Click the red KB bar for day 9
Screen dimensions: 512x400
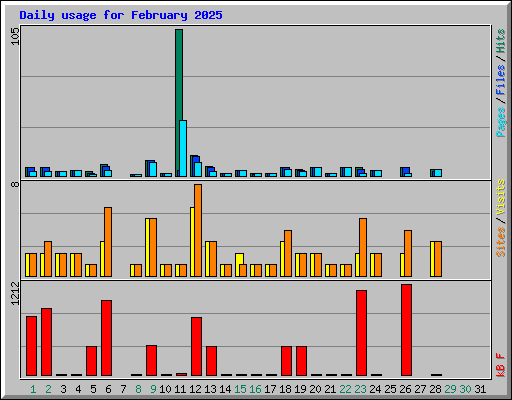coord(151,361)
